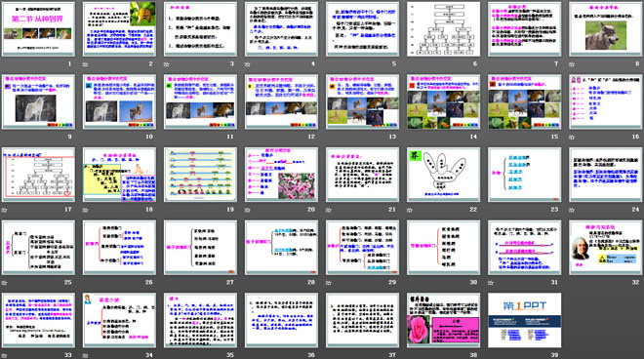
Task: Select slide 37 thumbnail
Action: pos(363,320)
